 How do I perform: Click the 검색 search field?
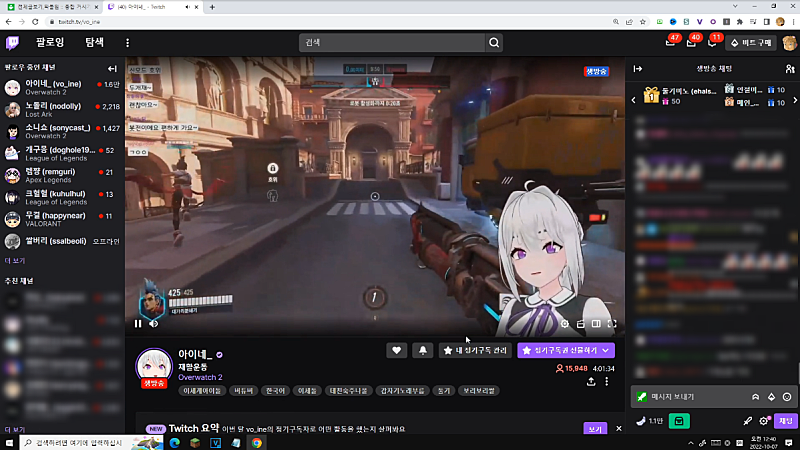[x=392, y=43]
